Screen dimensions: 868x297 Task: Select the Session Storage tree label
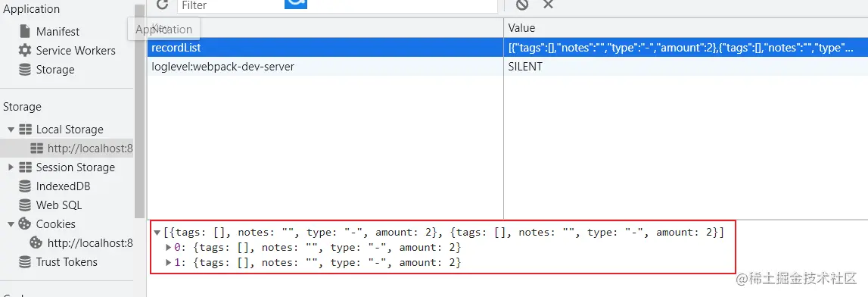pyautogui.click(x=75, y=167)
